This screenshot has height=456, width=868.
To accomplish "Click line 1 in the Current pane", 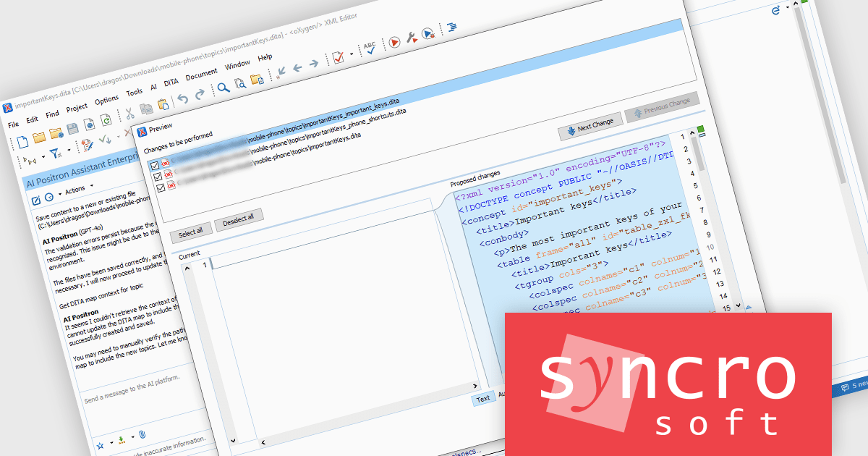I will 204,264.
